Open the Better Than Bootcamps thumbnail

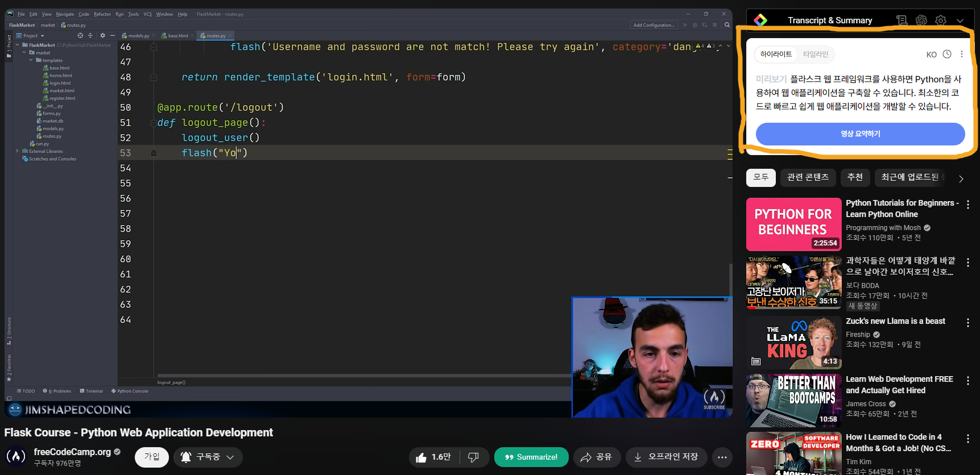[x=793, y=401]
